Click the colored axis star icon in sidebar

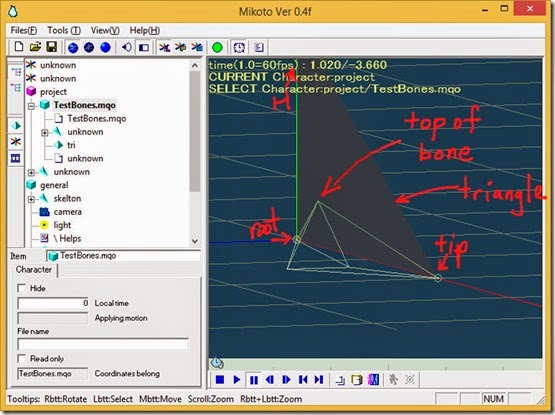coord(16,142)
